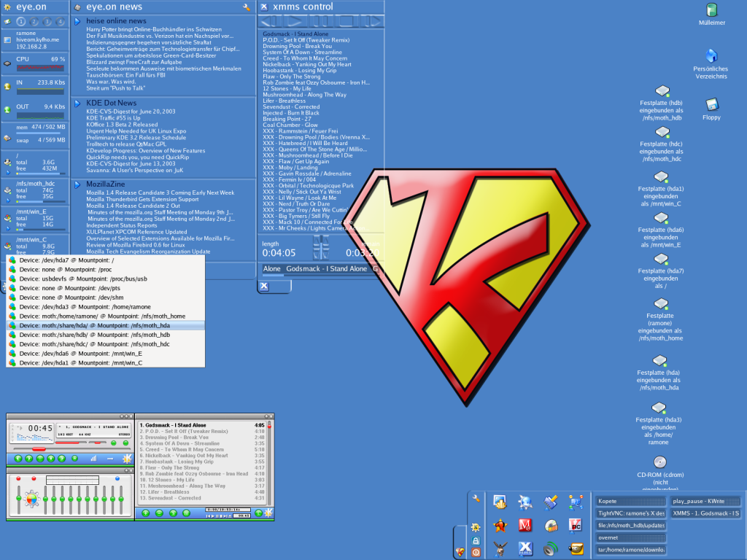This screenshot has width=747, height=560.
Task: Click xmms control stop button
Action: [x=346, y=21]
